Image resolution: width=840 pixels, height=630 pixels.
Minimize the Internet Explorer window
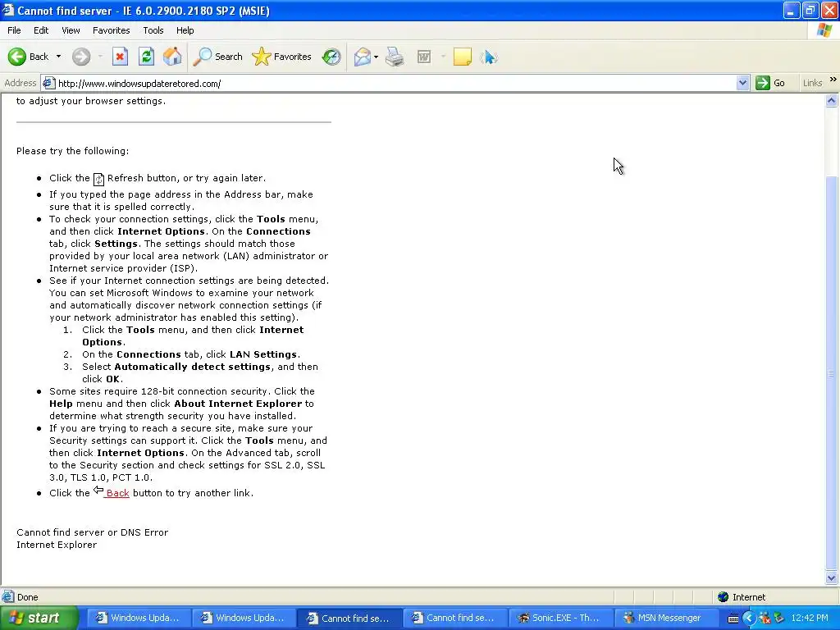(792, 11)
